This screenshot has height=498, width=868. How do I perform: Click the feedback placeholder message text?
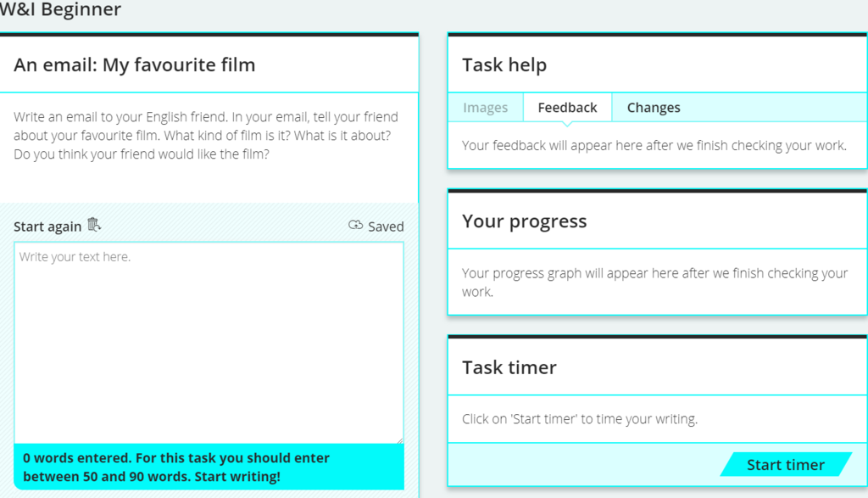pyautogui.click(x=654, y=146)
